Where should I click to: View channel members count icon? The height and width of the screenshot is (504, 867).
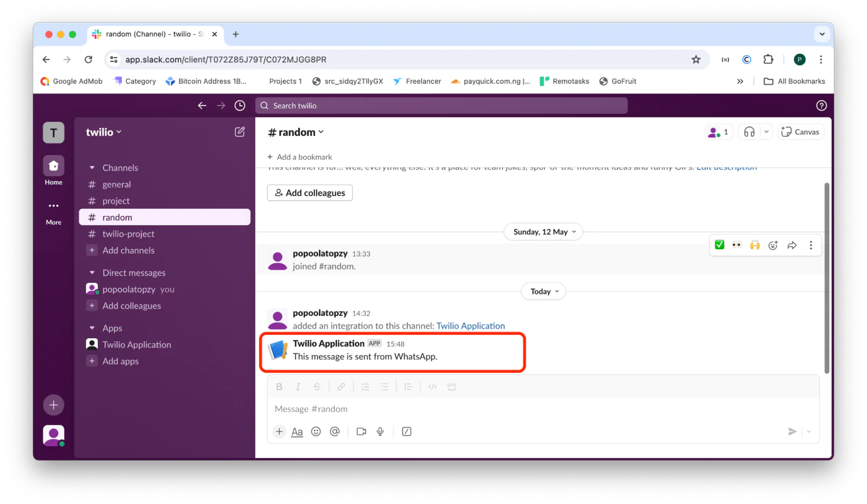[x=719, y=132]
